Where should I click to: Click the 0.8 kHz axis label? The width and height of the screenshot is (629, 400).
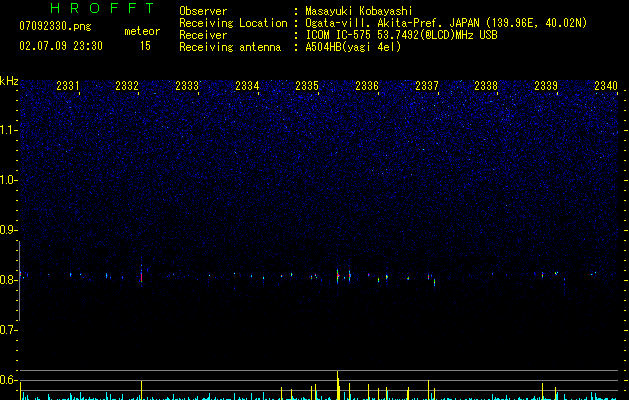point(9,280)
